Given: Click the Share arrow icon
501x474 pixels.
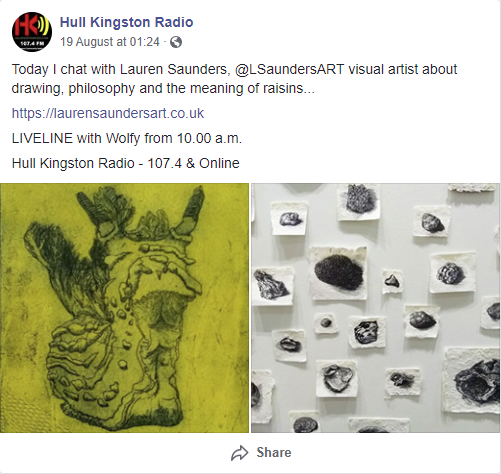Looking at the screenshot, I should click(x=240, y=453).
